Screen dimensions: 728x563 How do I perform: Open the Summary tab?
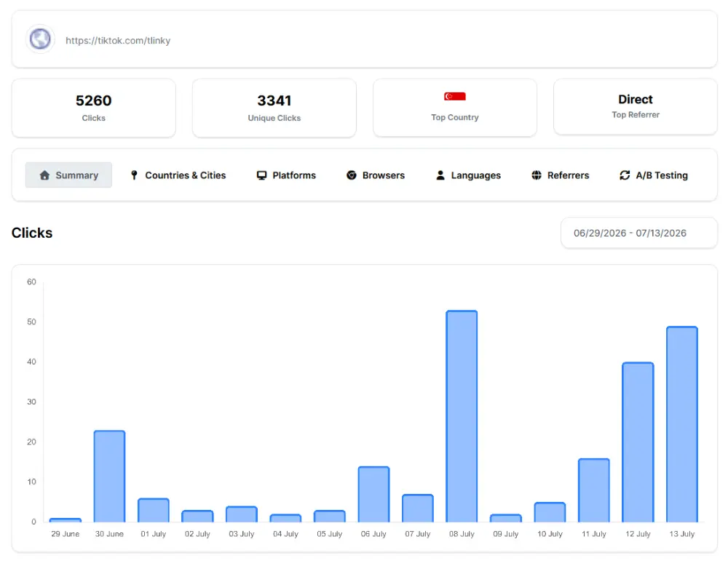(68, 175)
